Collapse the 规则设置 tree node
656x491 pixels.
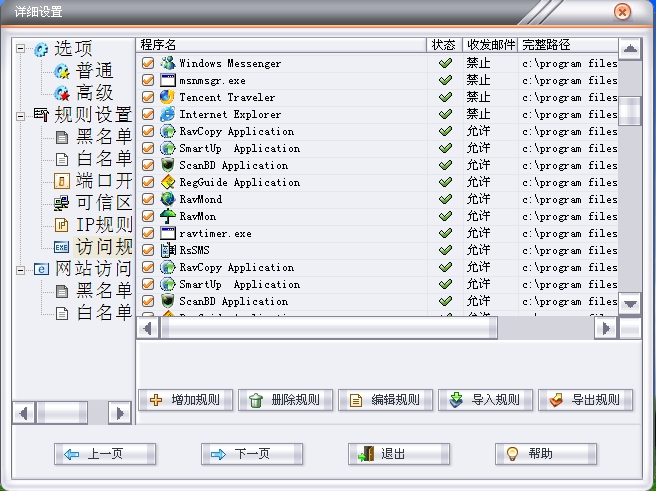pos(20,115)
